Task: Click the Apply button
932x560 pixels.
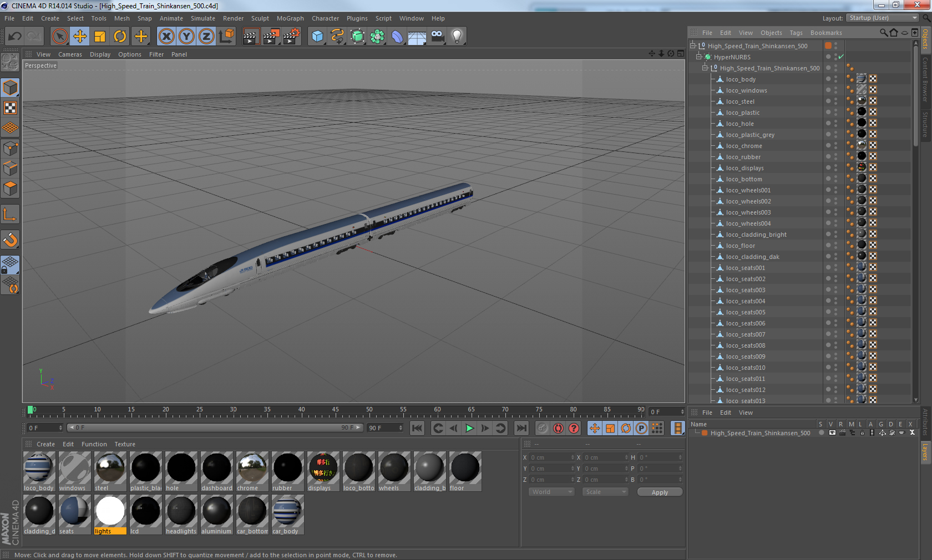Action: click(x=660, y=492)
